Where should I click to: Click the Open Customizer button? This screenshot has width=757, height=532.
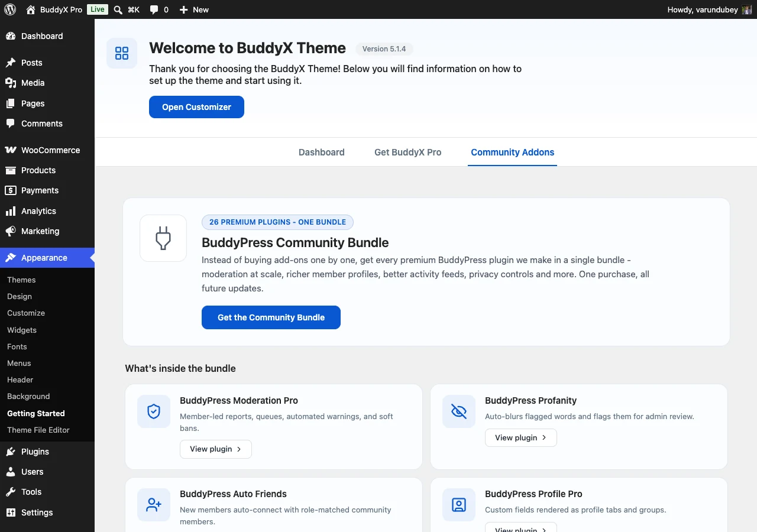click(196, 107)
